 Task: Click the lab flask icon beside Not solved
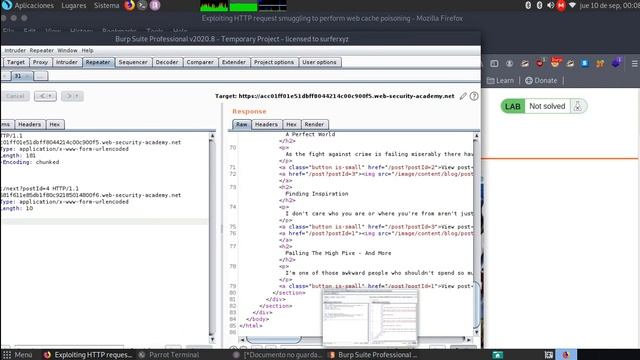[x=578, y=107]
